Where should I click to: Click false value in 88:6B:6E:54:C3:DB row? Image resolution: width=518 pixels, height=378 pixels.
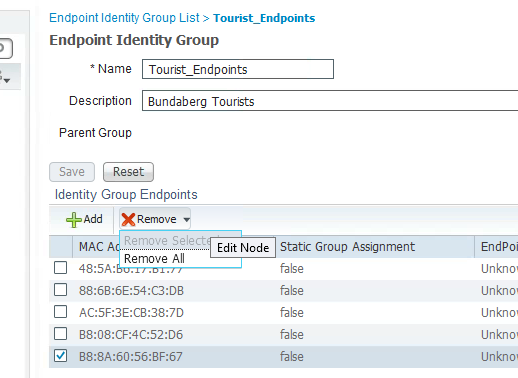pos(292,291)
